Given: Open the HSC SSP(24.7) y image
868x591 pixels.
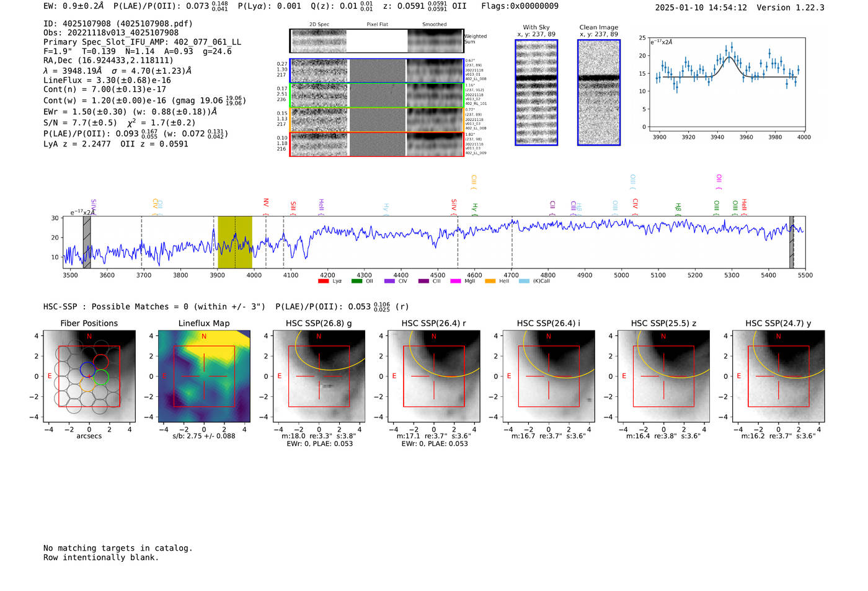Looking at the screenshot, I should [778, 375].
